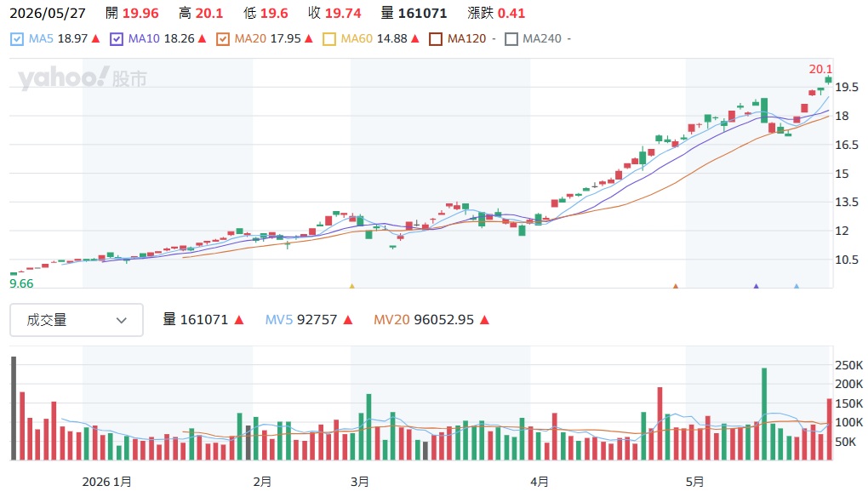The width and height of the screenshot is (868, 497).
Task: Click the 2026 1月 axis label
Action: [107, 482]
